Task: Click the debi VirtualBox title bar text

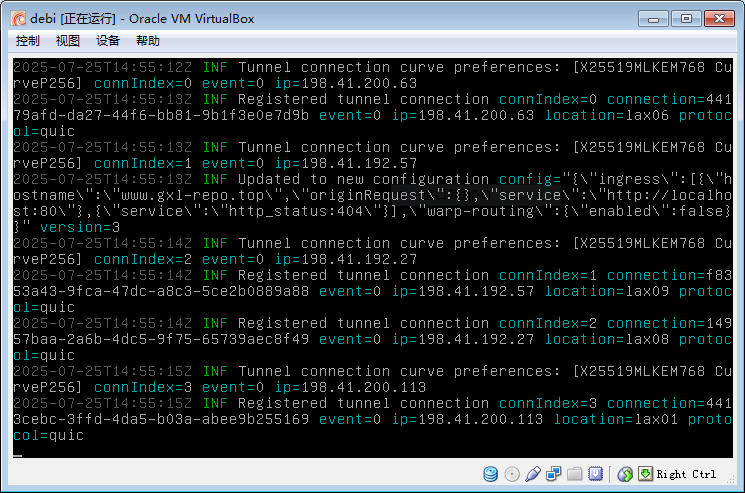Action: pos(138,18)
